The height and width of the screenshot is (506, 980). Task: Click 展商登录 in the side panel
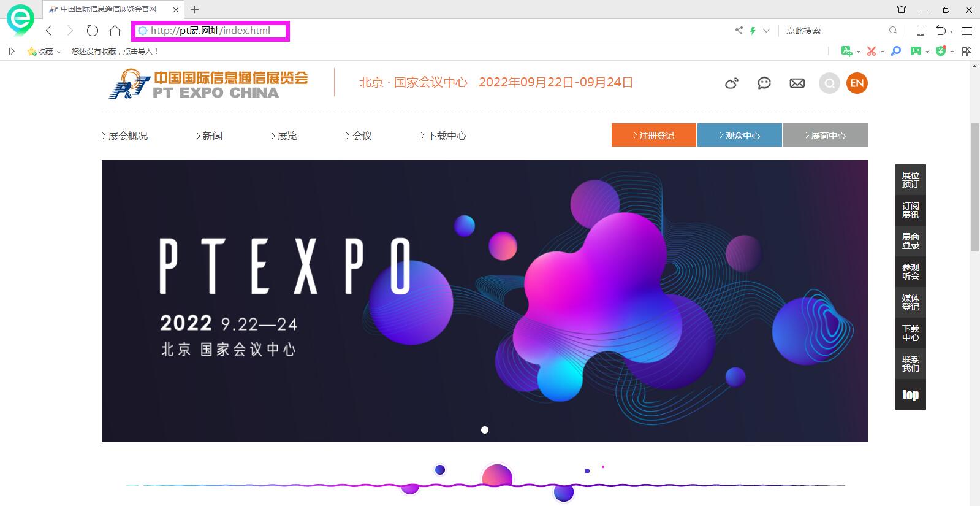pyautogui.click(x=910, y=241)
